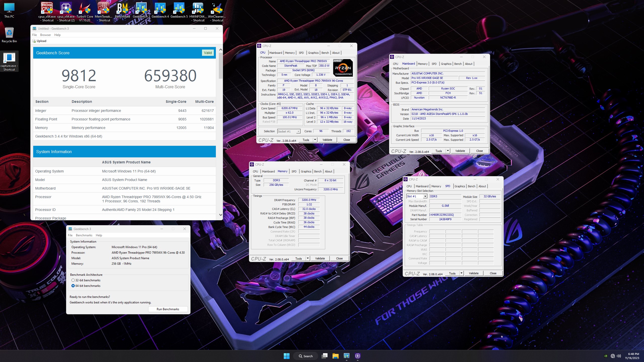Viewport: 644px width, 362px height.
Task: Open the Recycle Bin desktop icon
Action: [9, 35]
